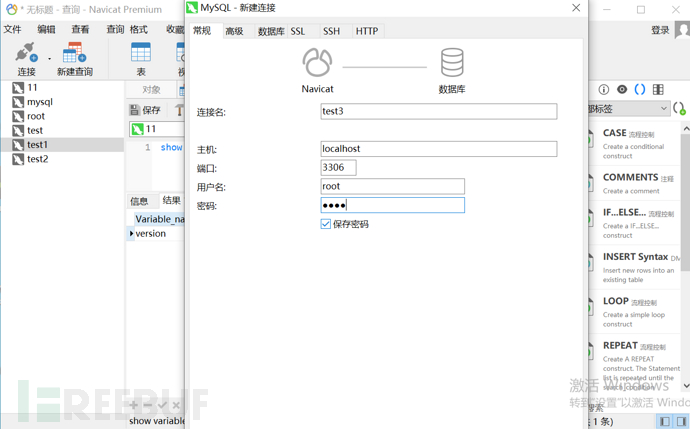Click the snippet panel scroll-up arrow
This screenshot has height=429, width=690.
click(x=686, y=128)
